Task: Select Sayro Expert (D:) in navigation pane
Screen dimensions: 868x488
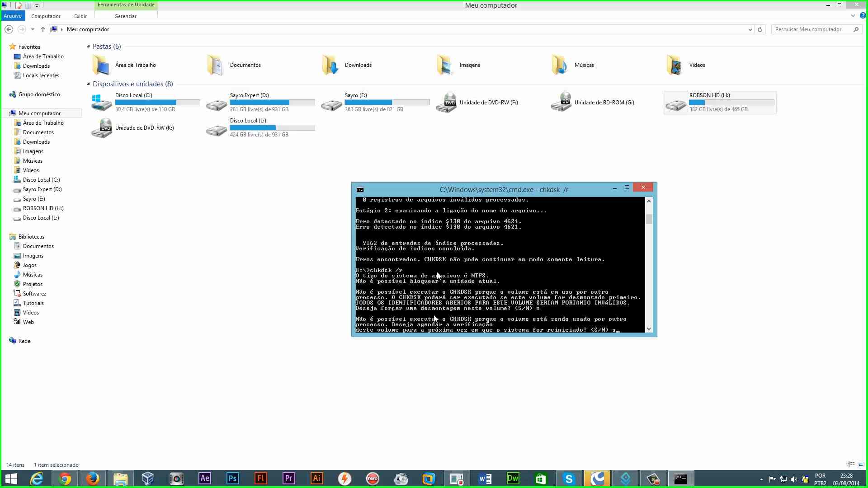Action: (x=42, y=189)
